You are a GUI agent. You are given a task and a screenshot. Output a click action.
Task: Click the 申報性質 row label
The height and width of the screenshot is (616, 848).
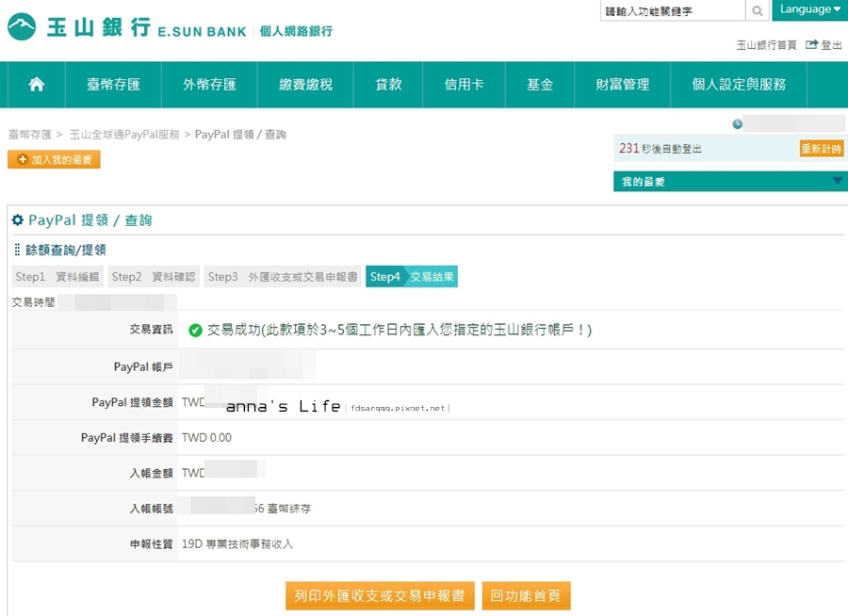(x=151, y=543)
